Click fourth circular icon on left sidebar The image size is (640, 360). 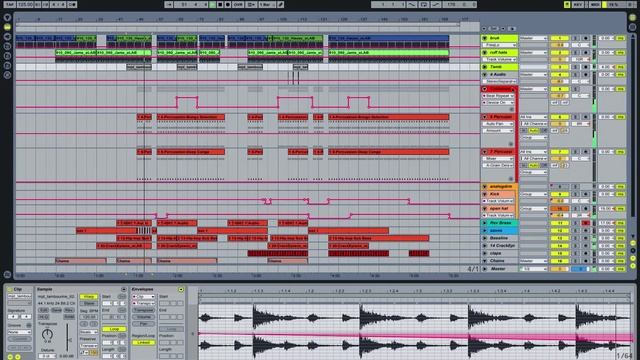[7, 46]
